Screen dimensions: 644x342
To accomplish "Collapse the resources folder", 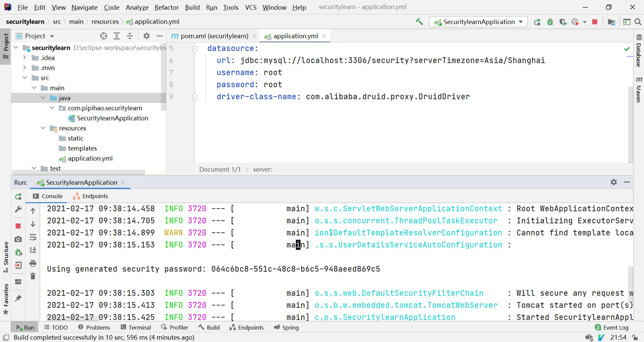I will pos(43,128).
